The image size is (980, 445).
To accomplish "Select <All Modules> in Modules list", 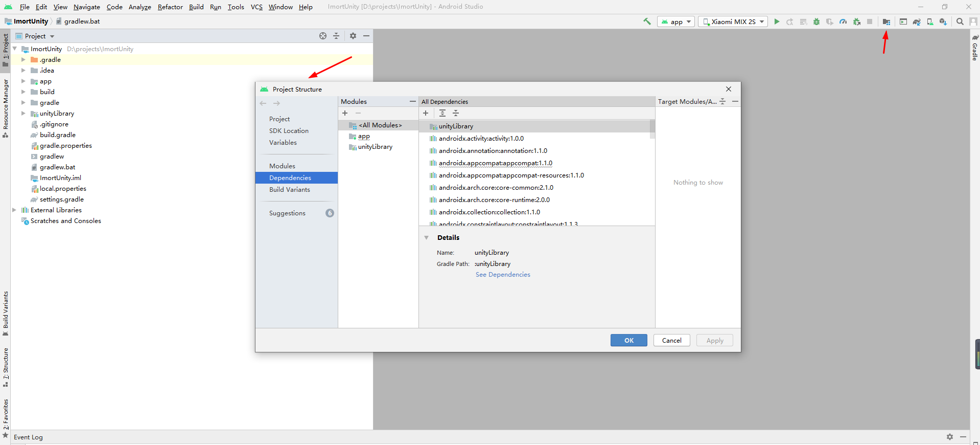I will pyautogui.click(x=378, y=125).
